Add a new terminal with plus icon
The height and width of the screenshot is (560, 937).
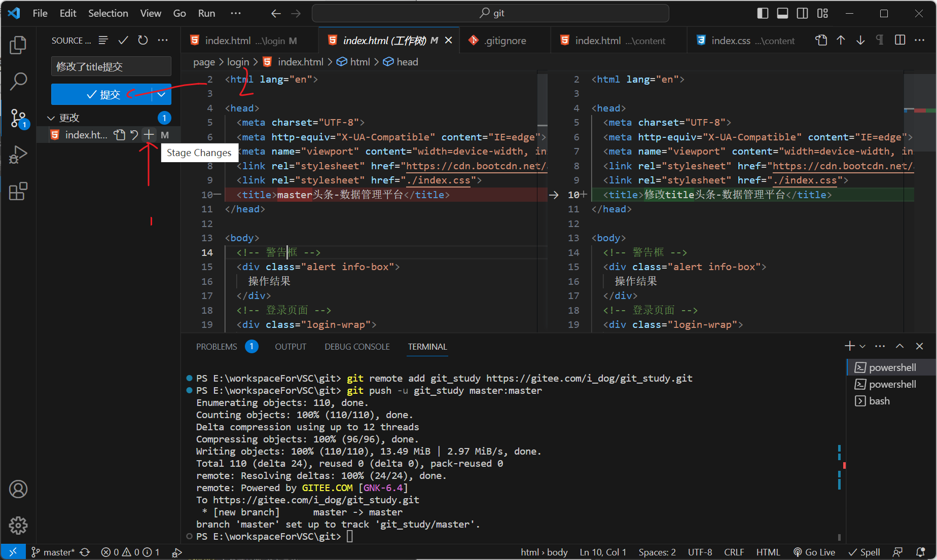coord(850,346)
